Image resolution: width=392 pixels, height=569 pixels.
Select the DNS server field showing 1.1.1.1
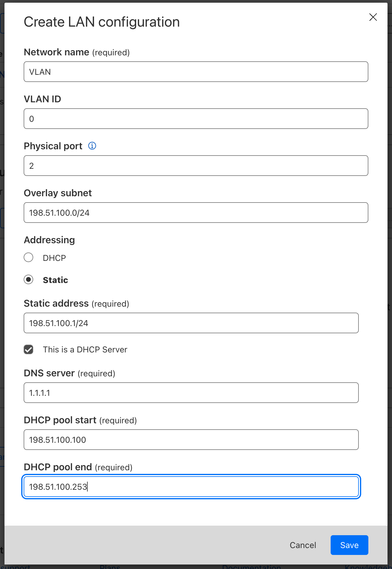(191, 392)
